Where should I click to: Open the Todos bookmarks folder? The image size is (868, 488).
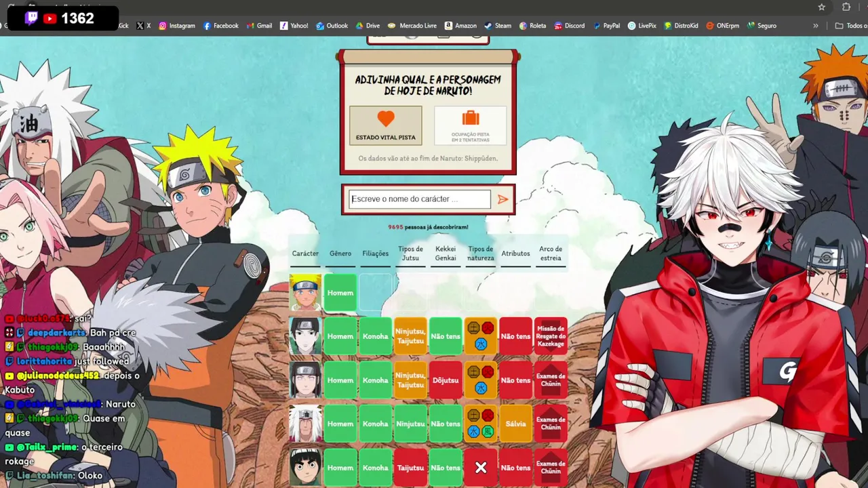(x=851, y=26)
